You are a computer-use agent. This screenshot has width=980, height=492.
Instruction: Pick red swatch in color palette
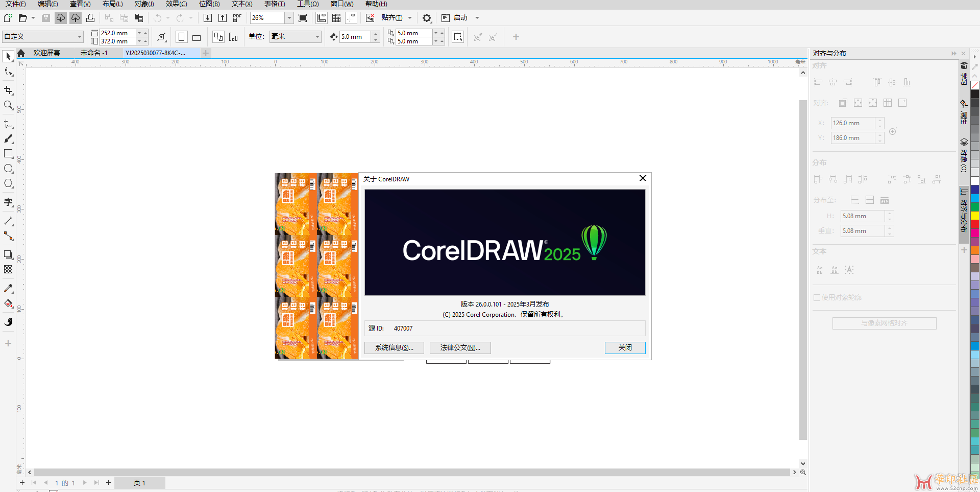pyautogui.click(x=975, y=224)
